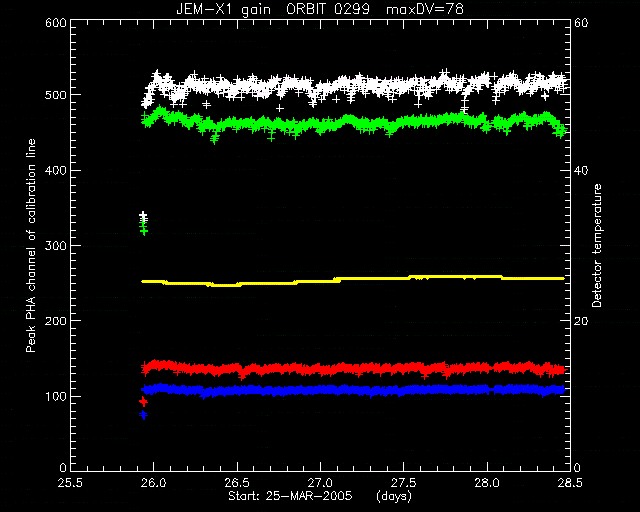640x512 pixels.
Task: Click the left y-axis label 300
Action: point(56,245)
